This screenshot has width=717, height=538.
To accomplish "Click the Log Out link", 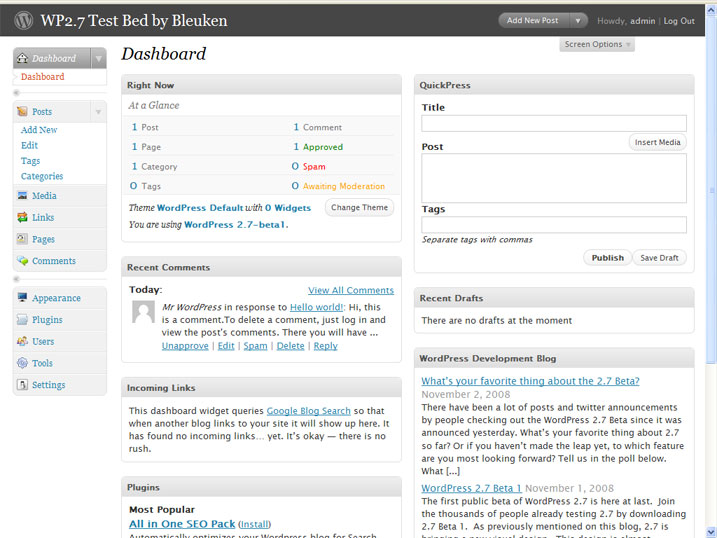I will coord(679,21).
